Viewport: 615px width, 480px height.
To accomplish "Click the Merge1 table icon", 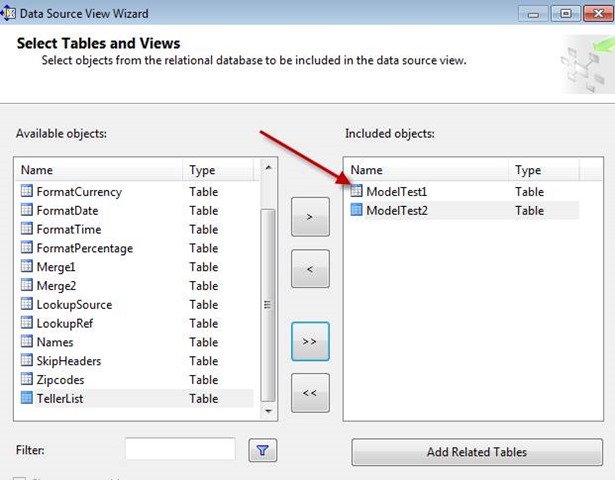I will click(27, 267).
